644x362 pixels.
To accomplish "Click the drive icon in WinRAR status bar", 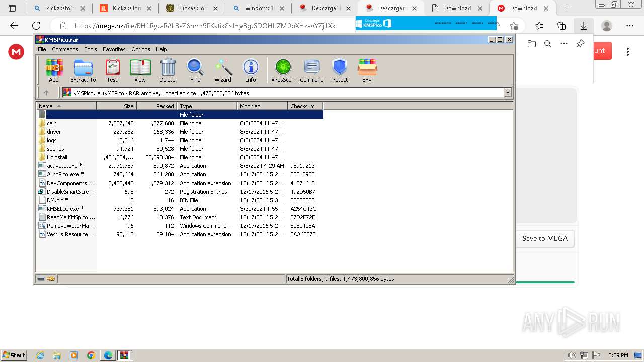I will coord(41,279).
